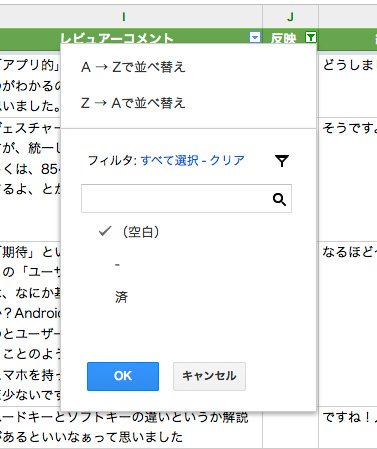Select the column J header
Screen dimensions: 377x449
click(x=290, y=17)
